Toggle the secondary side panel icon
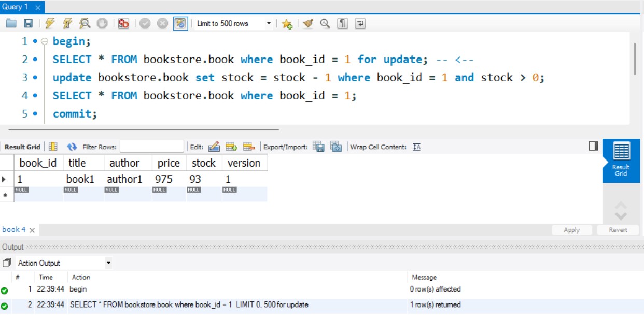Viewport: 644px width, 320px height. click(x=594, y=147)
